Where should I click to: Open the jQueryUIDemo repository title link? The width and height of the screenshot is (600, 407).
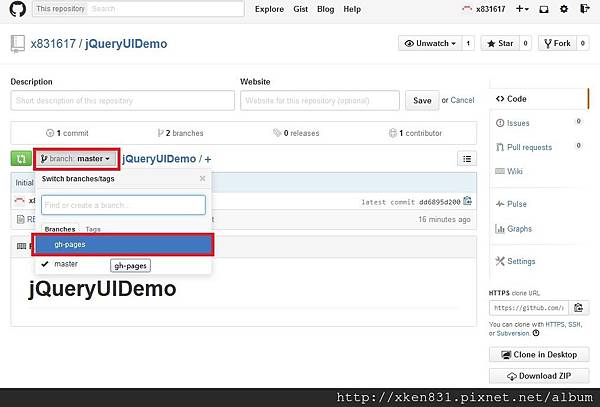(126, 44)
